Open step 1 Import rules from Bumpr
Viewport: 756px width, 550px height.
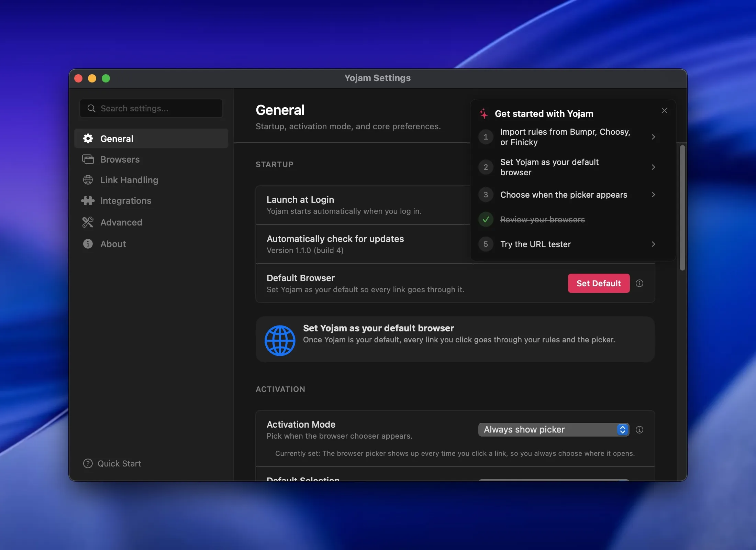568,137
